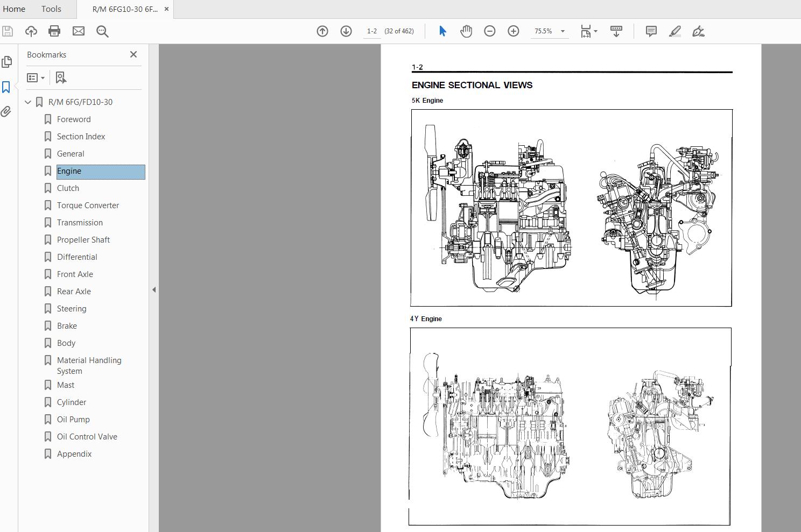Open the Torque Converter bookmark
Image resolution: width=801 pixels, height=532 pixels.
tap(88, 205)
